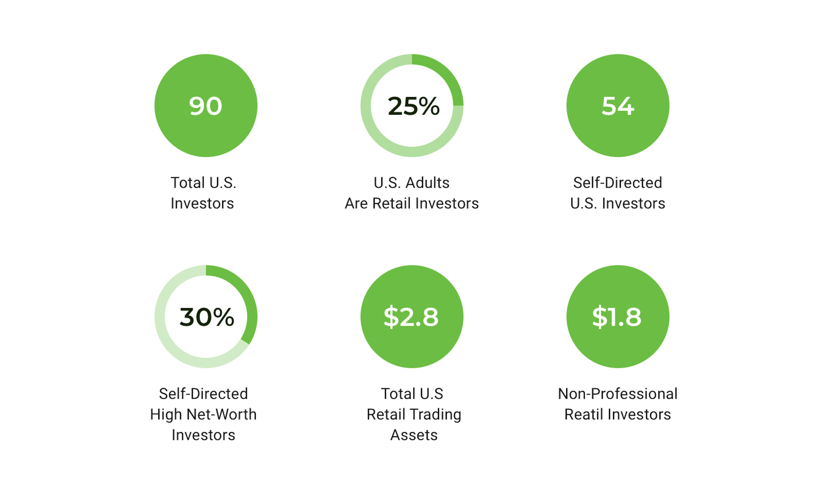Click dark green arc of 25% ring

(444, 73)
